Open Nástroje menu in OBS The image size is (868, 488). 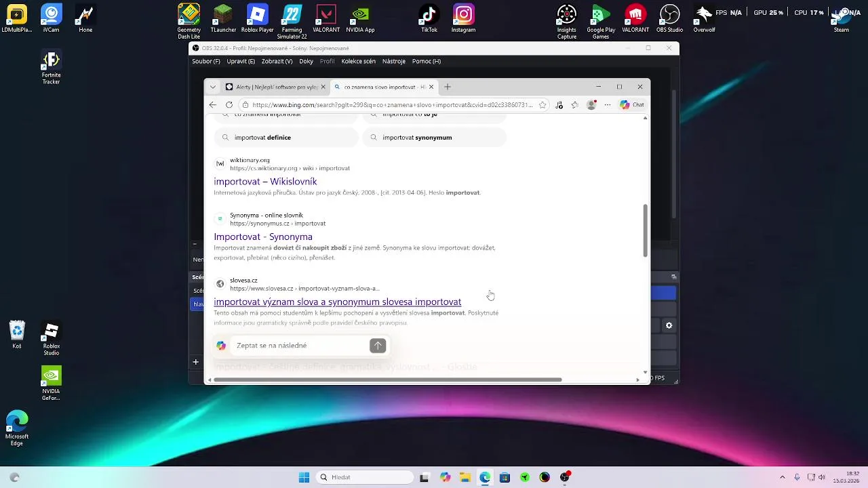tap(394, 61)
